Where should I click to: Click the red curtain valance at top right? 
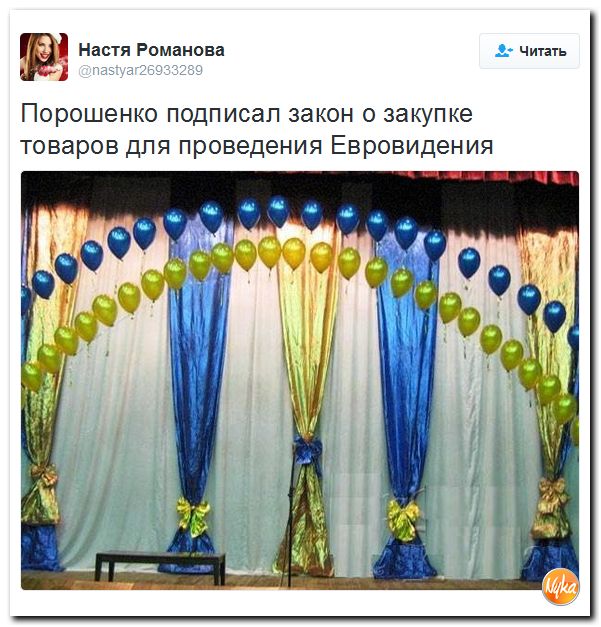tap(484, 178)
